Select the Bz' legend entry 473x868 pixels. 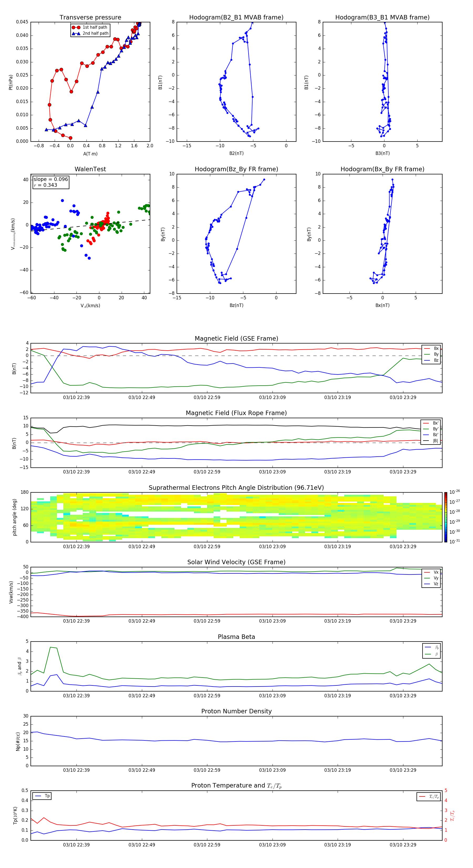[431, 435]
